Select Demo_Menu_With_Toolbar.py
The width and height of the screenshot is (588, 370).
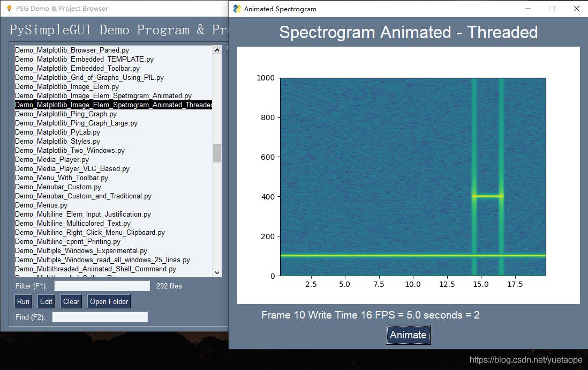[113, 177]
